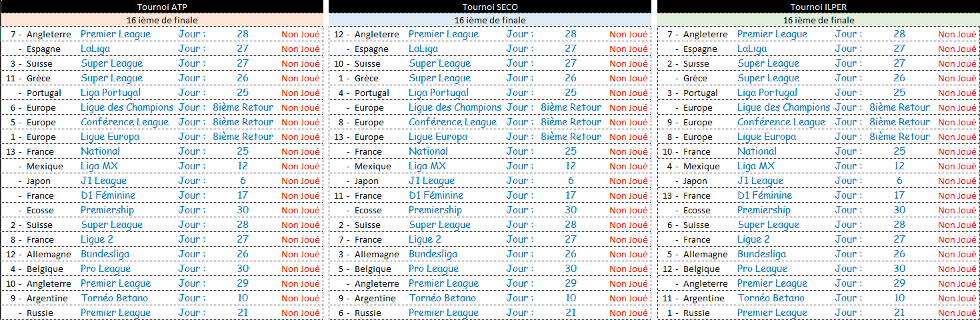The width and height of the screenshot is (980, 320).
Task: Click Ligue des Champions in Tournoi SECO
Action: 455,107
